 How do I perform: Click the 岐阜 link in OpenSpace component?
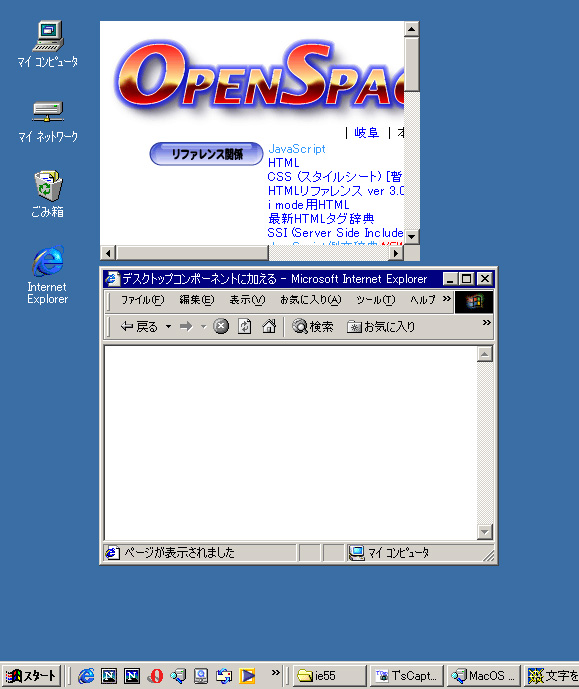[x=366, y=132]
